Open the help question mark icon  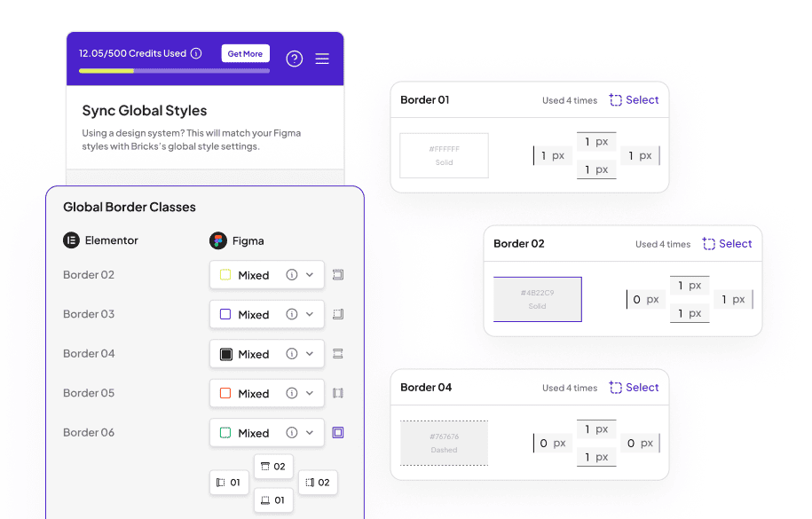point(295,59)
